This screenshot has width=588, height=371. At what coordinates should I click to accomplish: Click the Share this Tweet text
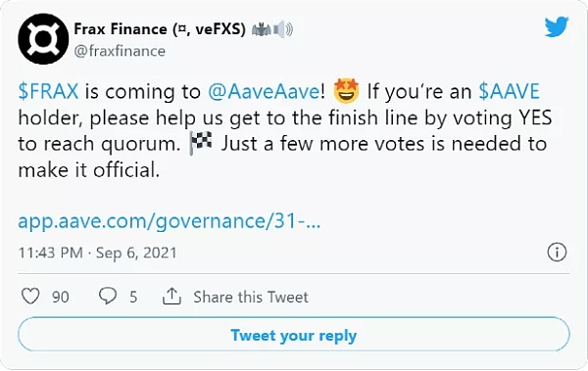pos(251,297)
